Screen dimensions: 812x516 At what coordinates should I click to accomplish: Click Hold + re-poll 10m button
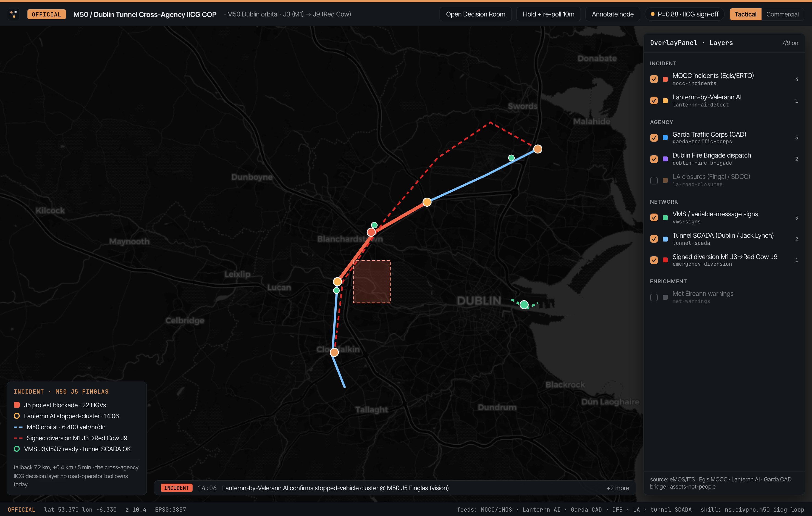point(548,14)
